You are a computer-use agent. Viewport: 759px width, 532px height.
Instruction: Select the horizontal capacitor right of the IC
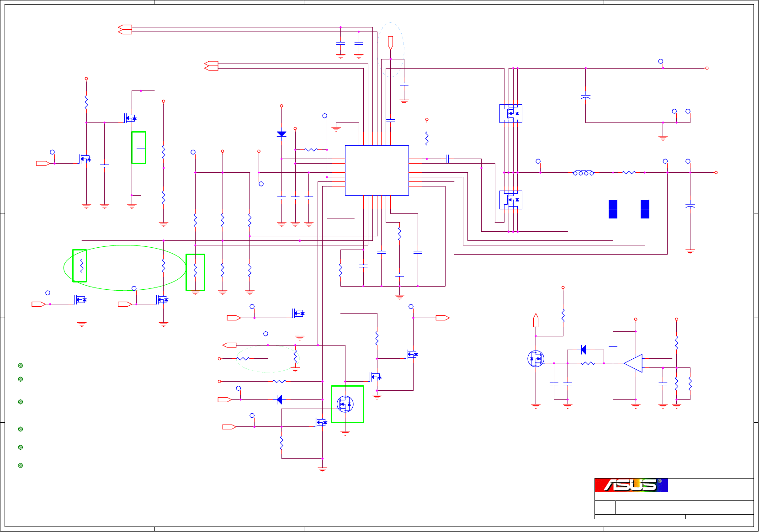(447, 159)
